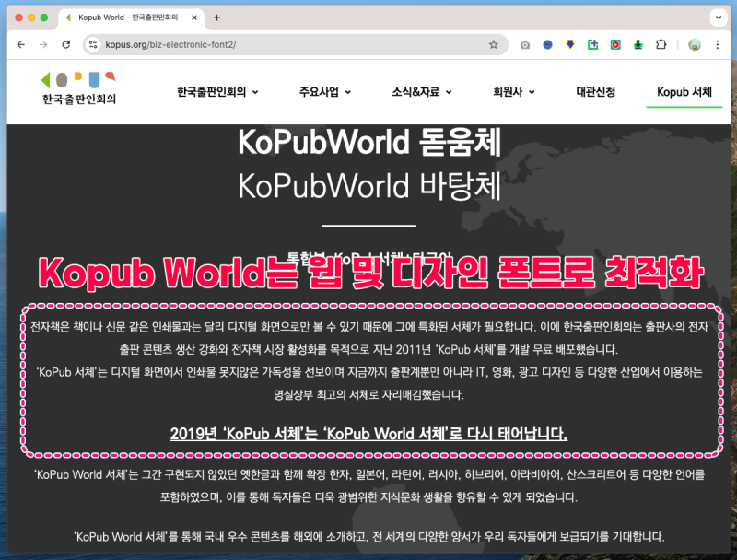
Task: Click the 한국출판인회의 KOPUS logo
Action: [x=78, y=88]
